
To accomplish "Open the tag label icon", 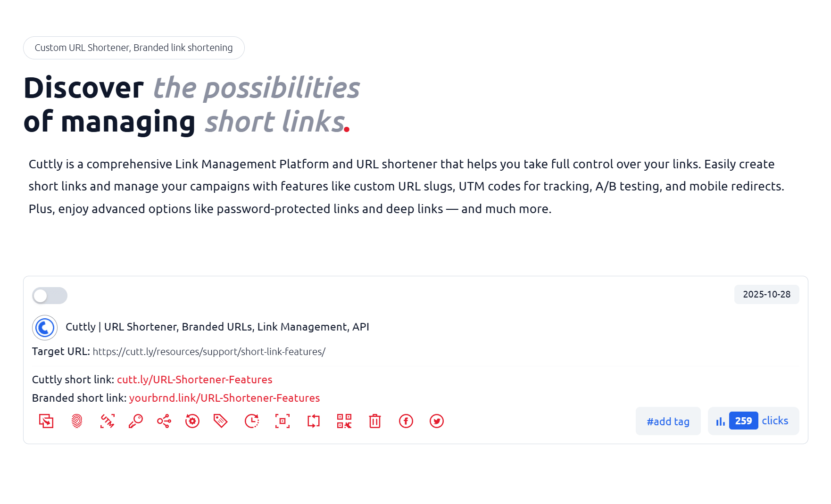I will pyautogui.click(x=220, y=421).
